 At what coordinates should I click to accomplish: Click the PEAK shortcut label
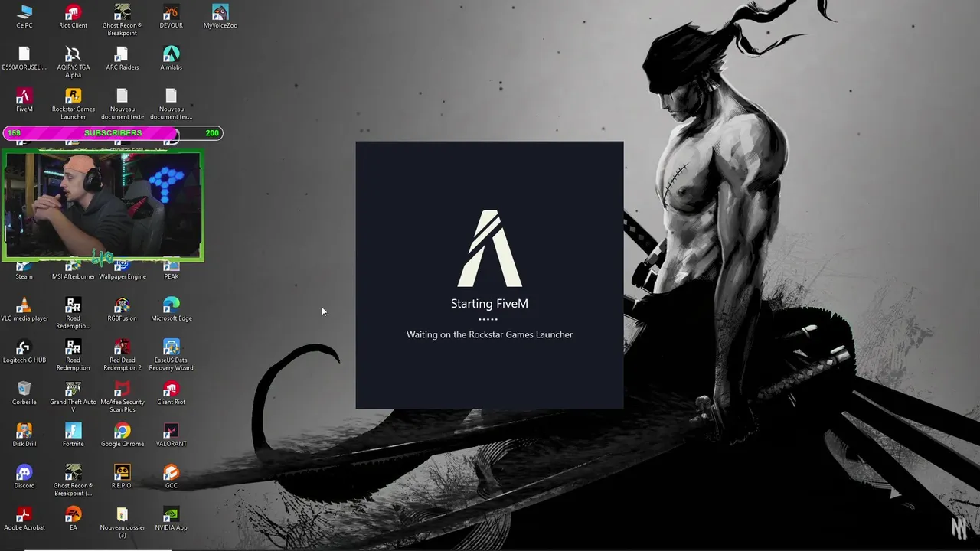point(171,276)
